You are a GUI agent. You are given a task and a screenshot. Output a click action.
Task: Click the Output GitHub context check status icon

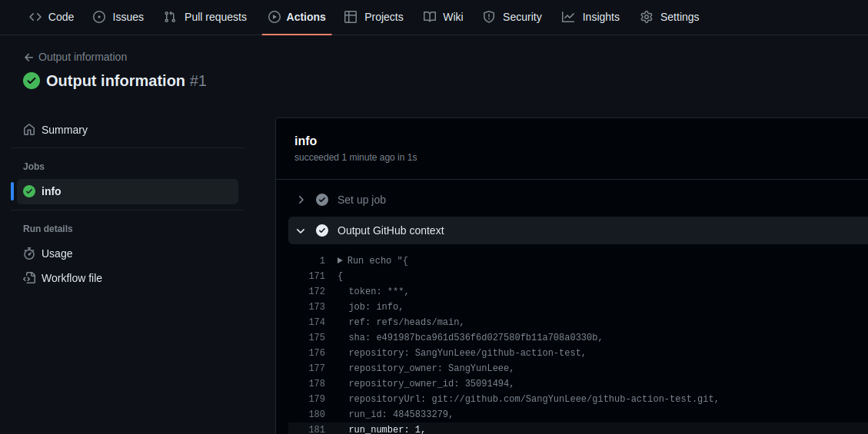322,230
